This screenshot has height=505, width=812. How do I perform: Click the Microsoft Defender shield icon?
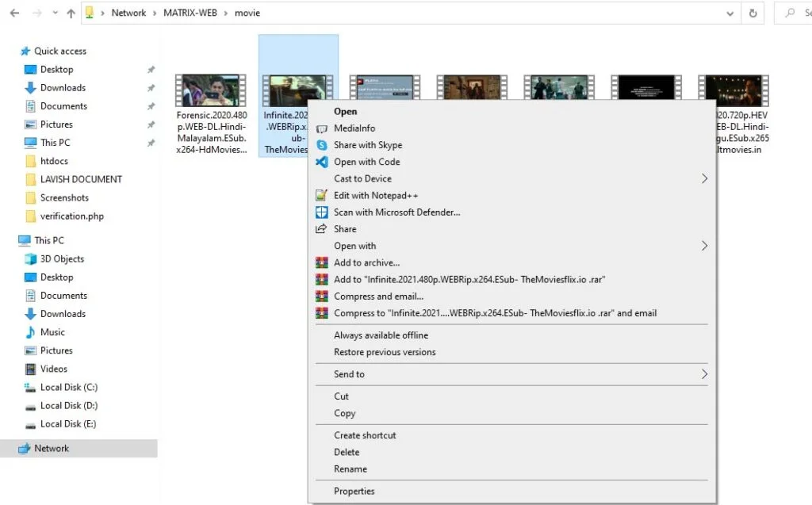point(322,212)
